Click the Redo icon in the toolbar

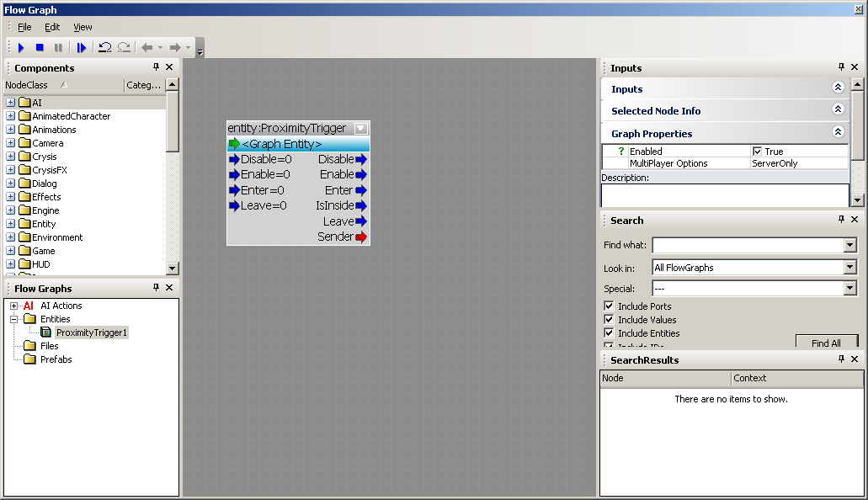pos(124,48)
